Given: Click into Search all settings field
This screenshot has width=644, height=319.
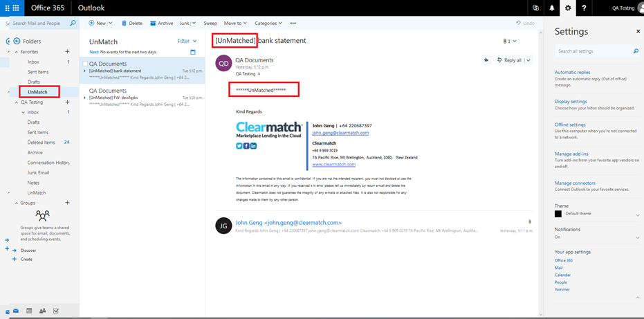Looking at the screenshot, I should click(593, 51).
